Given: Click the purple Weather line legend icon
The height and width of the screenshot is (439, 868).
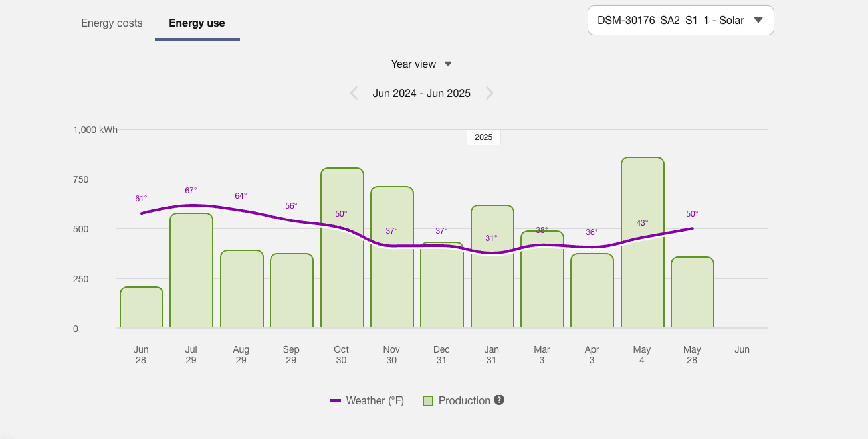Looking at the screenshot, I should point(335,400).
